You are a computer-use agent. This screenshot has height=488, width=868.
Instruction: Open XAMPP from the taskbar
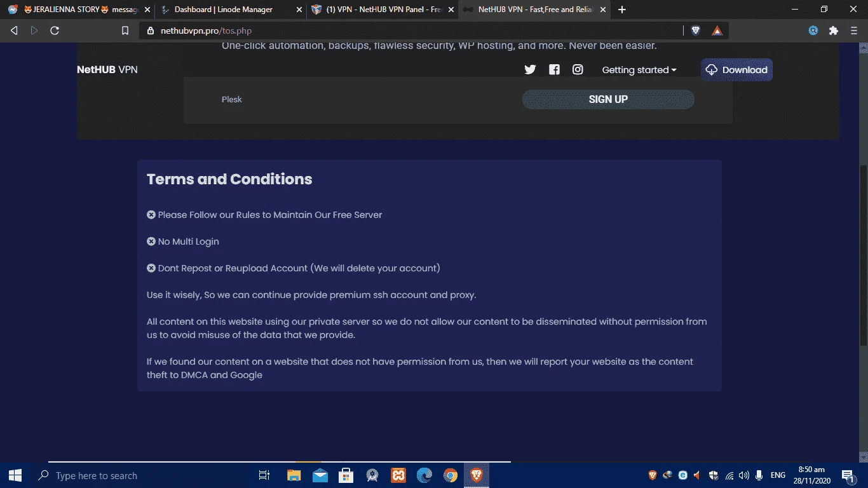(398, 475)
